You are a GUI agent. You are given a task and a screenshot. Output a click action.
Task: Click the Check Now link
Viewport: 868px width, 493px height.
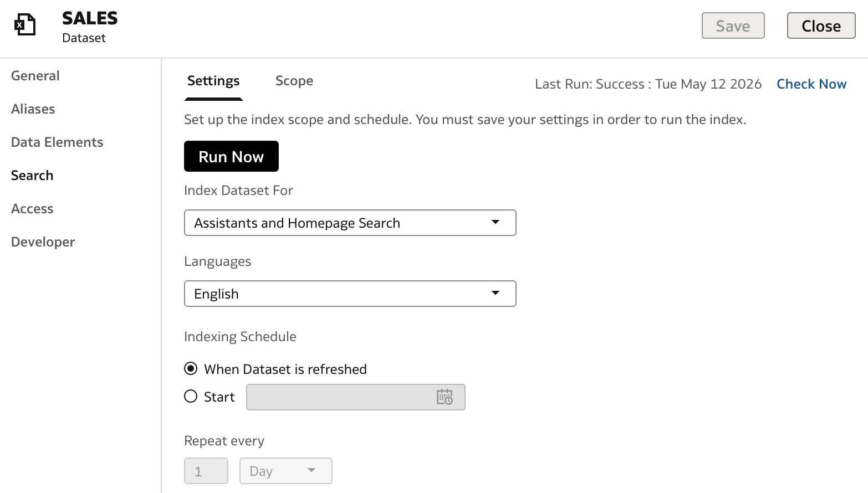coord(811,84)
